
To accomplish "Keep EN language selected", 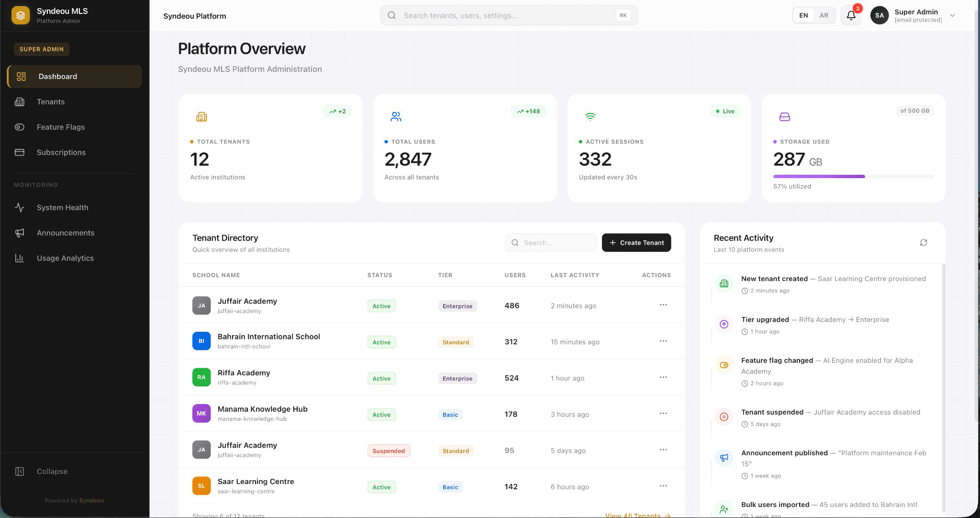I will click(x=803, y=15).
